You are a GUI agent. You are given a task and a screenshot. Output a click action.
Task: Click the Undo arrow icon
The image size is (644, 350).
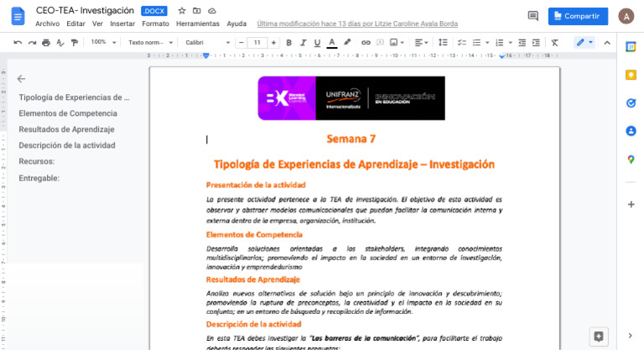click(x=18, y=42)
